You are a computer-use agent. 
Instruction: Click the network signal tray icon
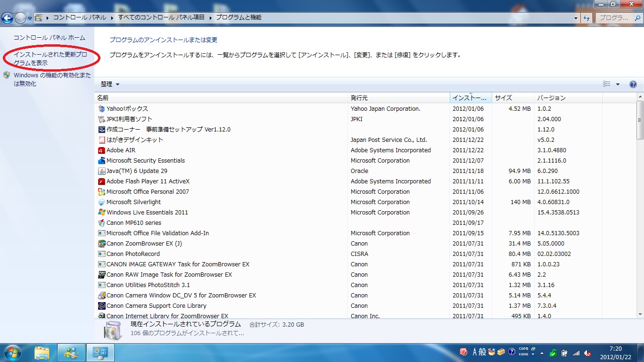[x=576, y=353]
